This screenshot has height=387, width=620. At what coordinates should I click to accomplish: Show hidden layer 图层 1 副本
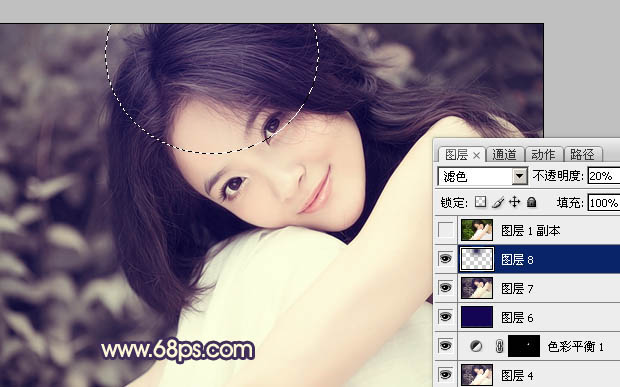[446, 230]
